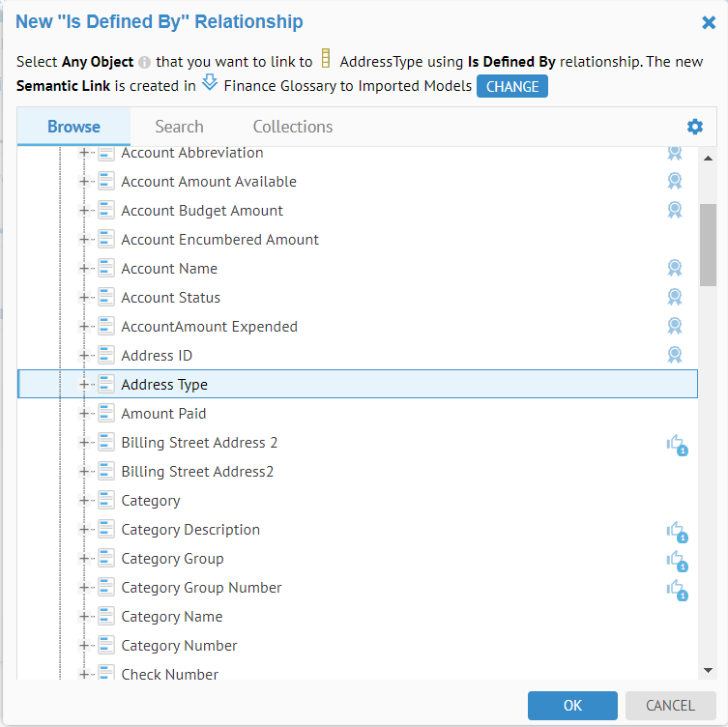This screenshot has height=727, width=728.
Task: Open the Collections tab
Action: pyautogui.click(x=292, y=127)
